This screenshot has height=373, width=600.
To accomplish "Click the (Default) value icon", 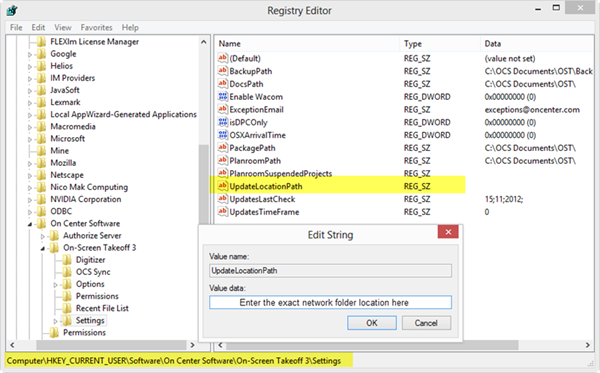I will tap(222, 58).
